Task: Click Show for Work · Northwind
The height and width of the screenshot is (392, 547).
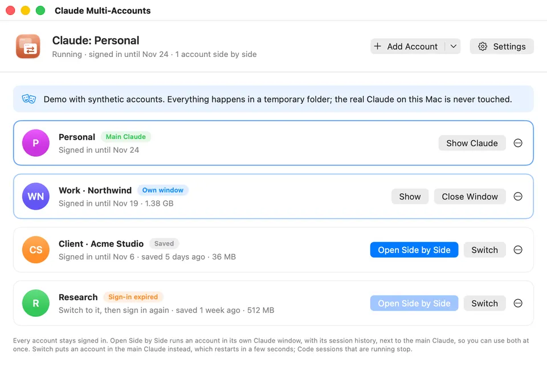Action: click(410, 197)
